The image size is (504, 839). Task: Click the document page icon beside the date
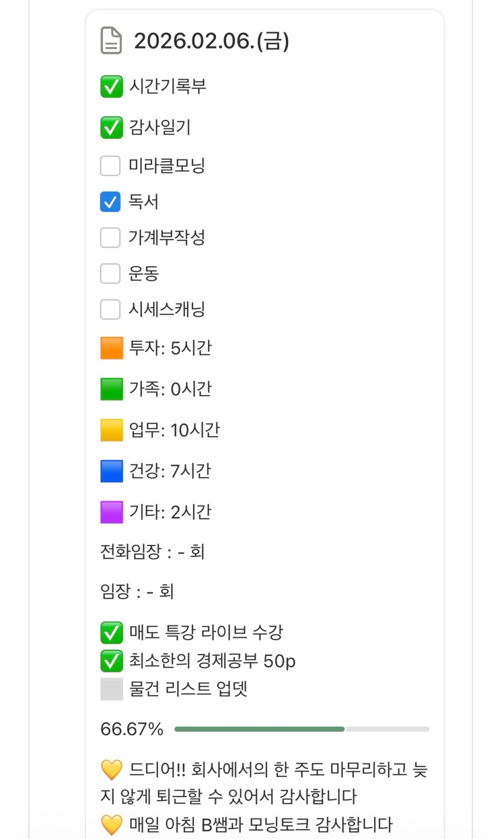(111, 41)
